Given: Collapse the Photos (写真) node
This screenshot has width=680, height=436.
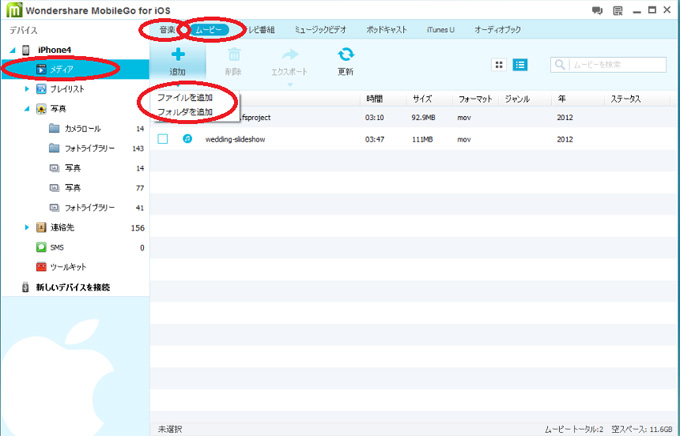Looking at the screenshot, I should [27, 109].
